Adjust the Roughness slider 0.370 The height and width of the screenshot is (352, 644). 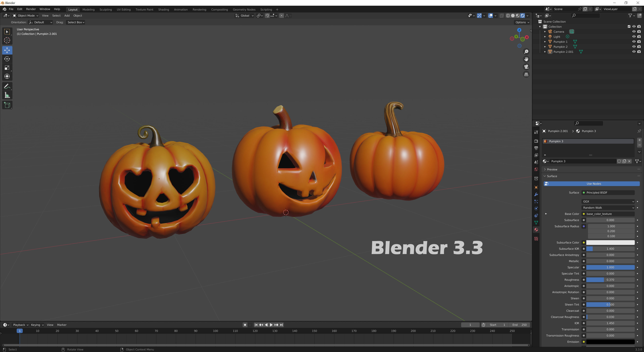point(610,280)
